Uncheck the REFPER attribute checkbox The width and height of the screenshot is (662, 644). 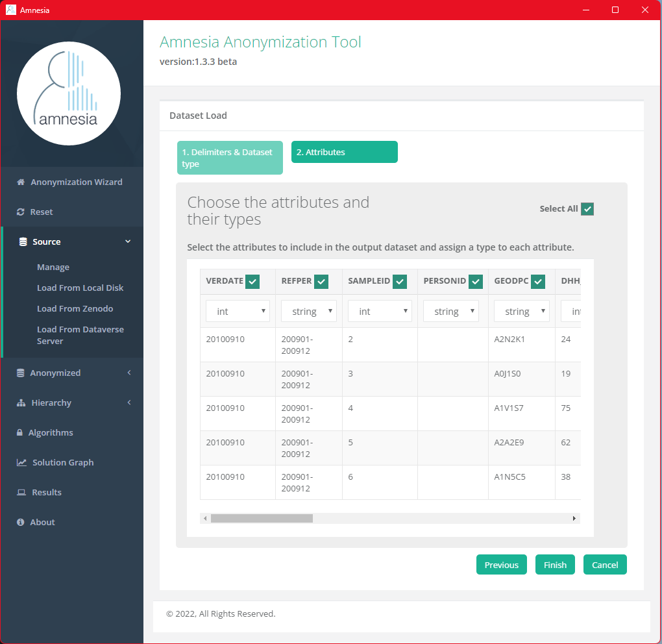[x=321, y=282]
